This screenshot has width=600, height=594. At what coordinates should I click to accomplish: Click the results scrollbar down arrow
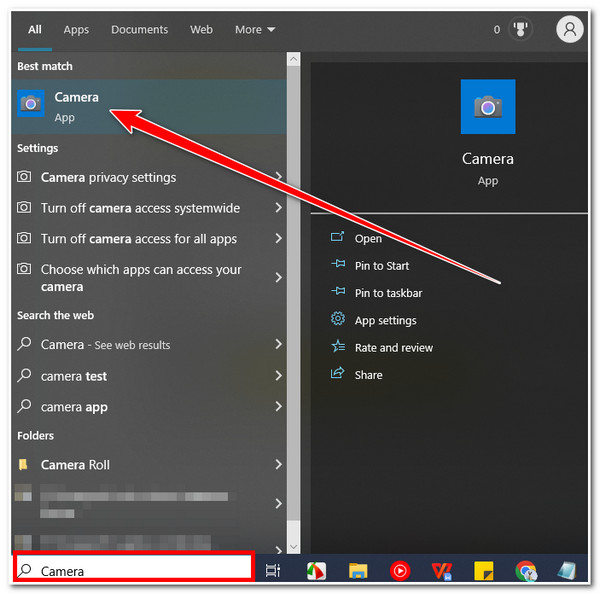[293, 547]
